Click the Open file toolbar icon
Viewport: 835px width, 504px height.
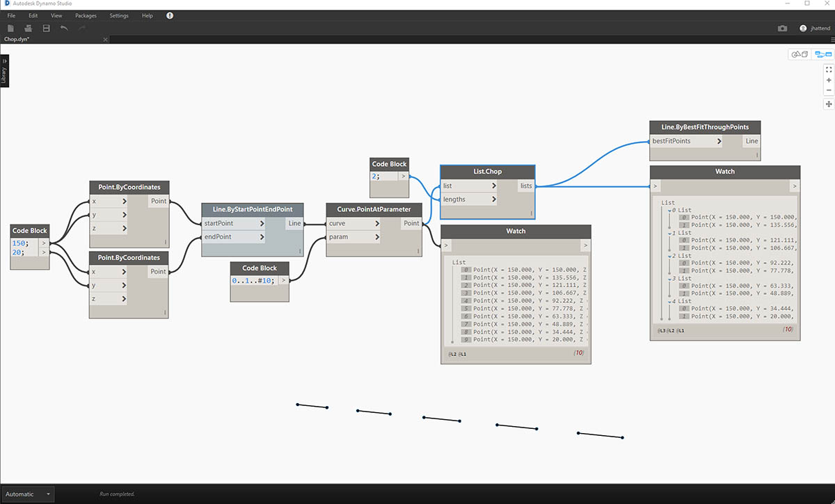click(29, 28)
